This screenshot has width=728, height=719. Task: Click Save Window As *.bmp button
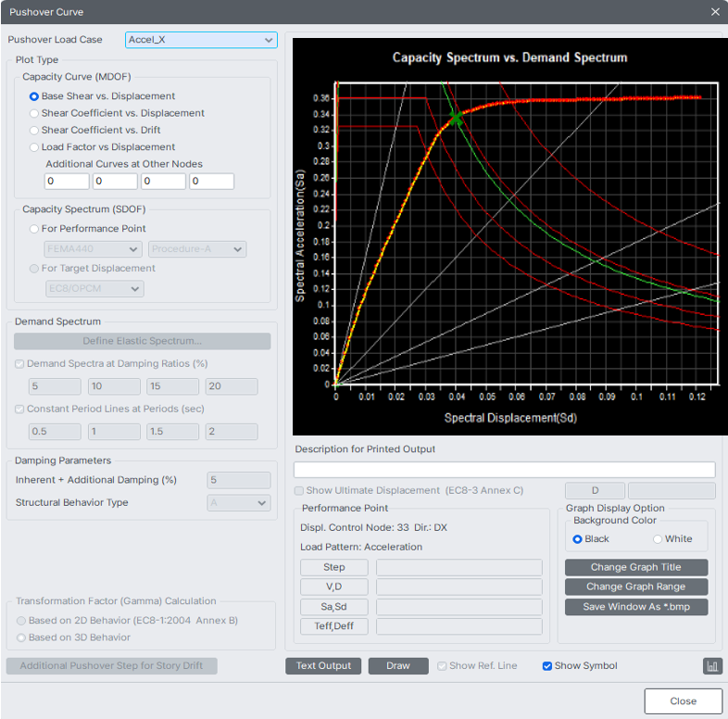click(x=636, y=608)
